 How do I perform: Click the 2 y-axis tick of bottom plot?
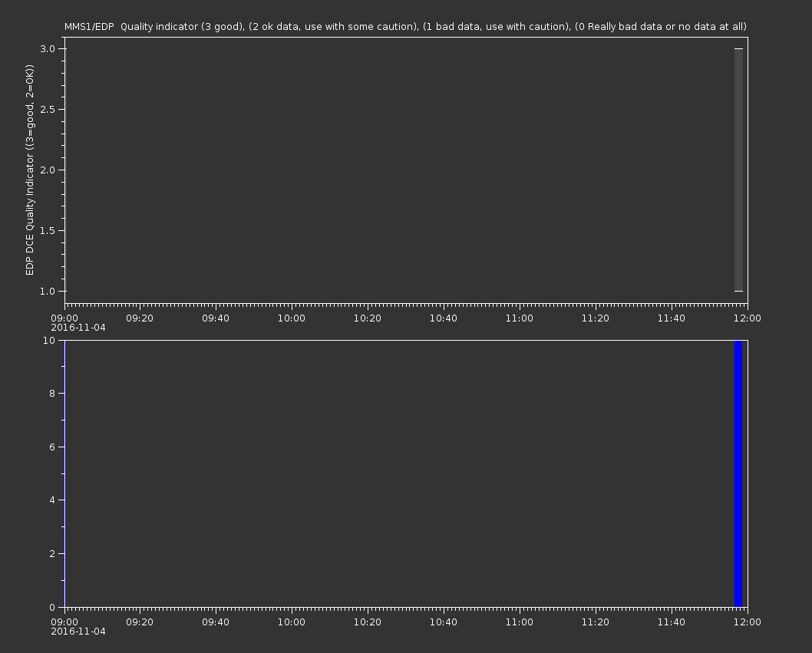51,553
